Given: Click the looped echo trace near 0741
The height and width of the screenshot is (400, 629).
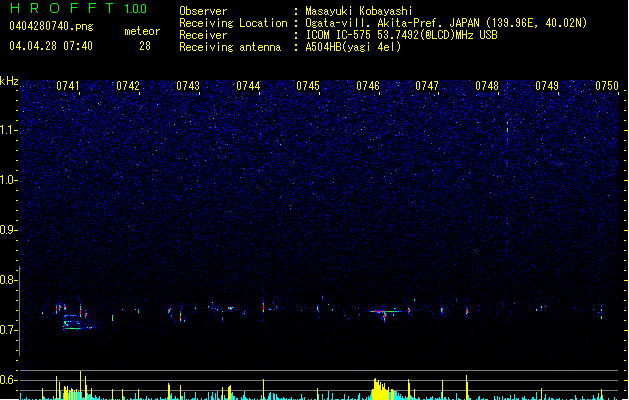Looking at the screenshot, I should click(77, 322).
